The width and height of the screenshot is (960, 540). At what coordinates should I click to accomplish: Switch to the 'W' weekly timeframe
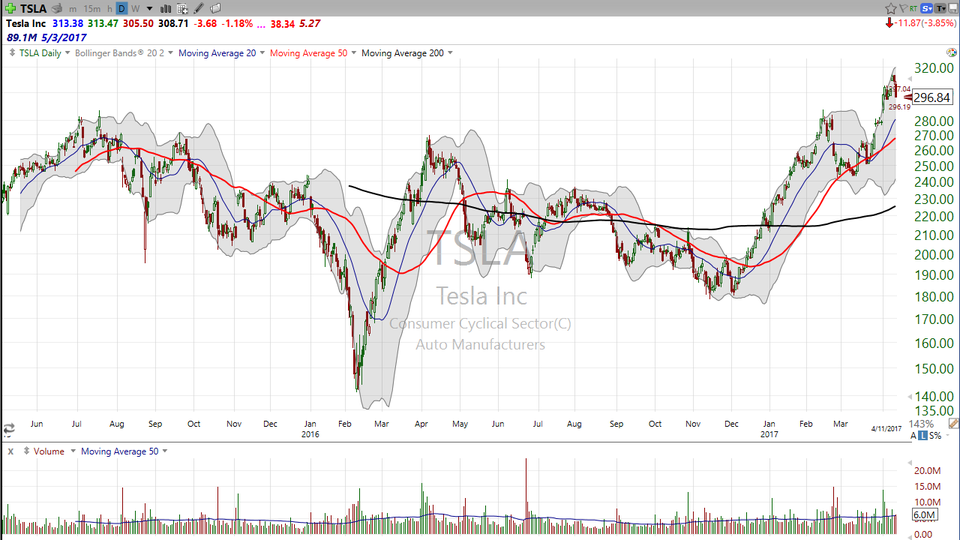tap(135, 9)
